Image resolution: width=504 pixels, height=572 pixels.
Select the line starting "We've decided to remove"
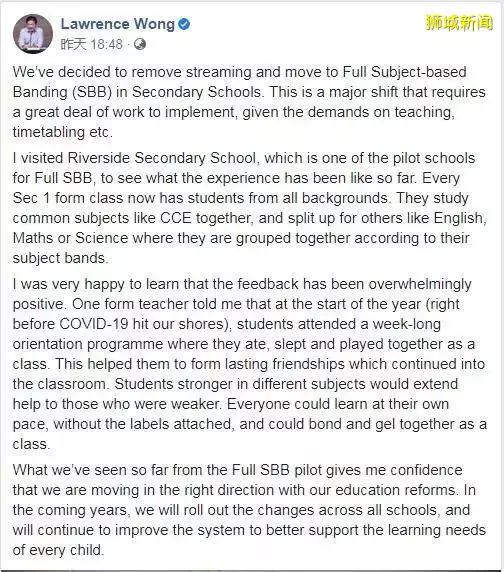click(x=240, y=72)
